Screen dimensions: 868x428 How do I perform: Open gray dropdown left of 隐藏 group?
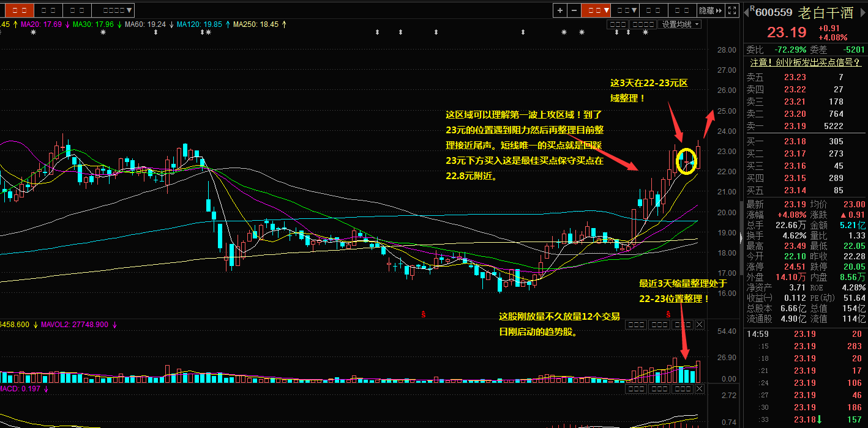tap(626, 10)
